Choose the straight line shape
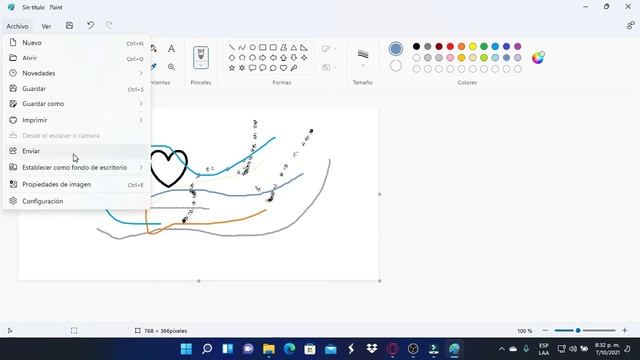This screenshot has height=360, width=640. tap(232, 47)
